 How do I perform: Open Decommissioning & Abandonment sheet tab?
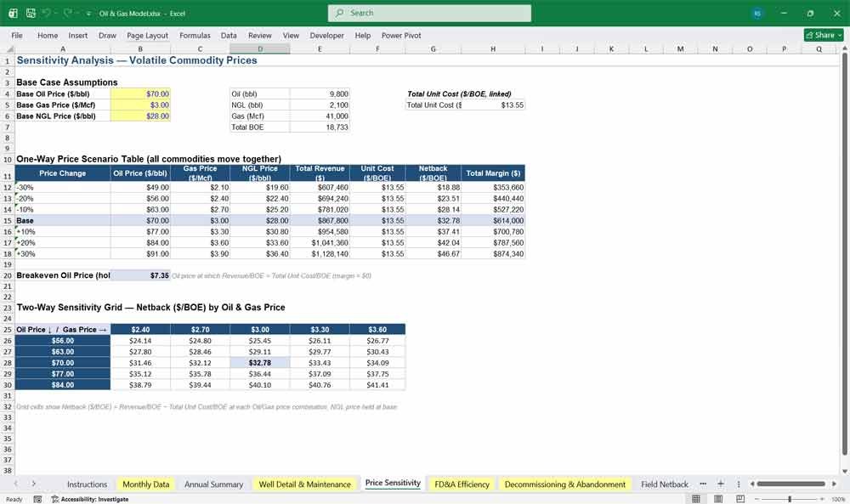pyautogui.click(x=565, y=484)
